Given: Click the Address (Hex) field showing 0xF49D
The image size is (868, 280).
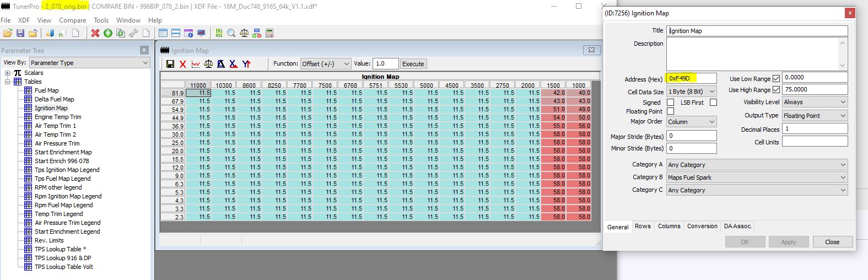Looking at the screenshot, I should 692,79.
